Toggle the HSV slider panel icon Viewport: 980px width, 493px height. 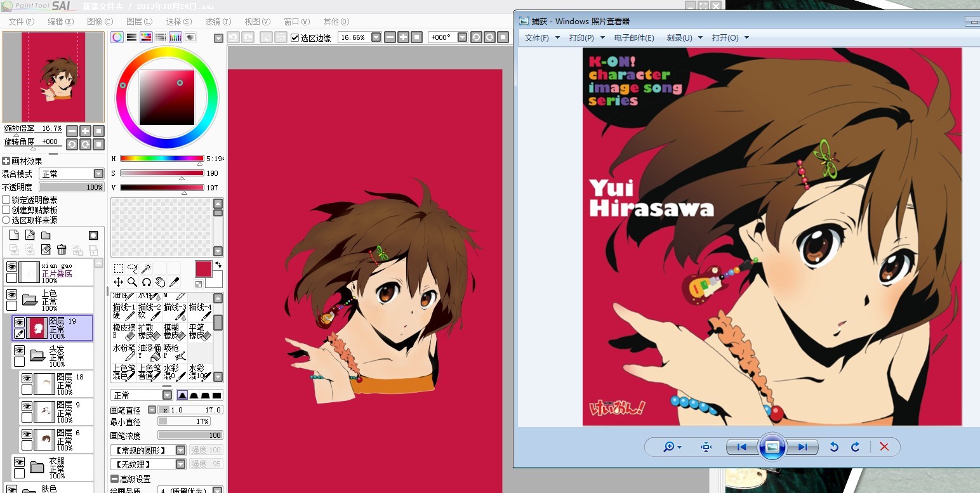(147, 37)
